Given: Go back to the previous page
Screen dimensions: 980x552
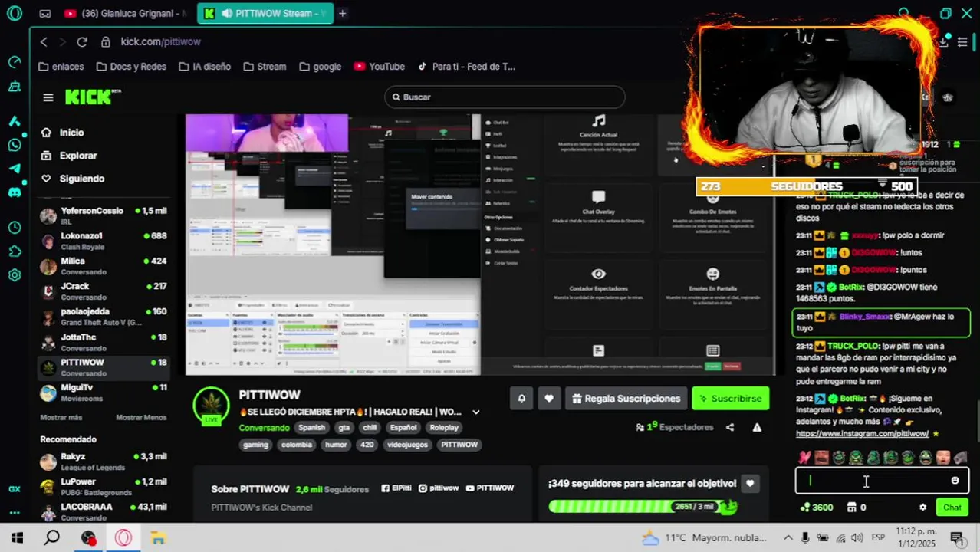Looking at the screenshot, I should pyautogui.click(x=44, y=42).
